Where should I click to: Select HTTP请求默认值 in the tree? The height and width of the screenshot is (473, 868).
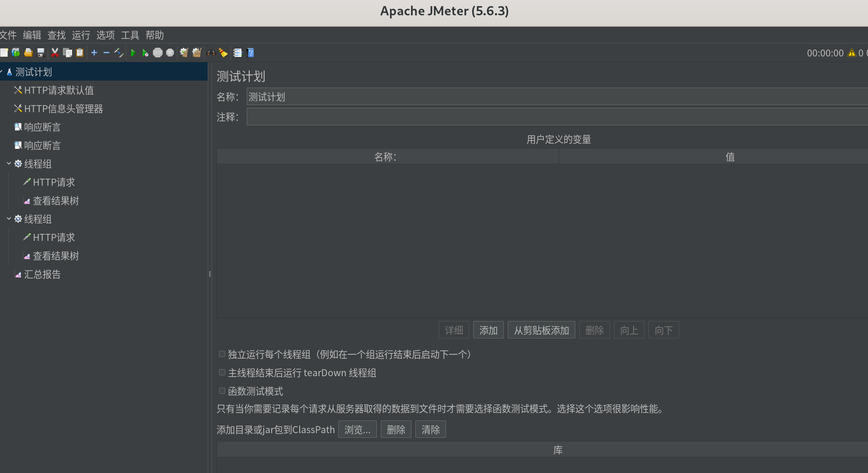(59, 90)
